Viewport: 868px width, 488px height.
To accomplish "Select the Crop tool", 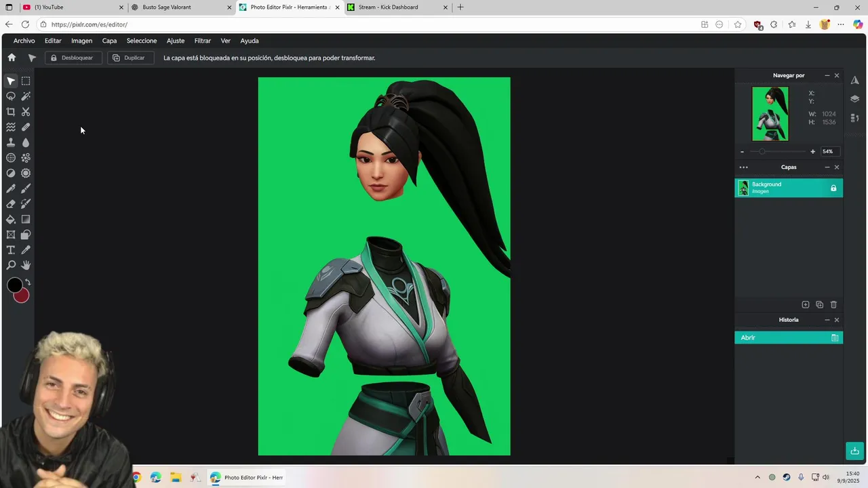I will click(x=11, y=112).
